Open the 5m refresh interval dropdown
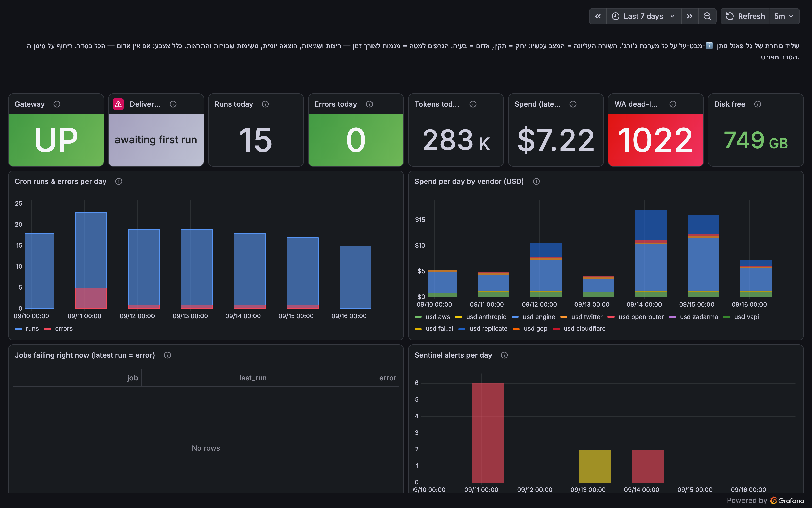812x508 pixels. (785, 16)
